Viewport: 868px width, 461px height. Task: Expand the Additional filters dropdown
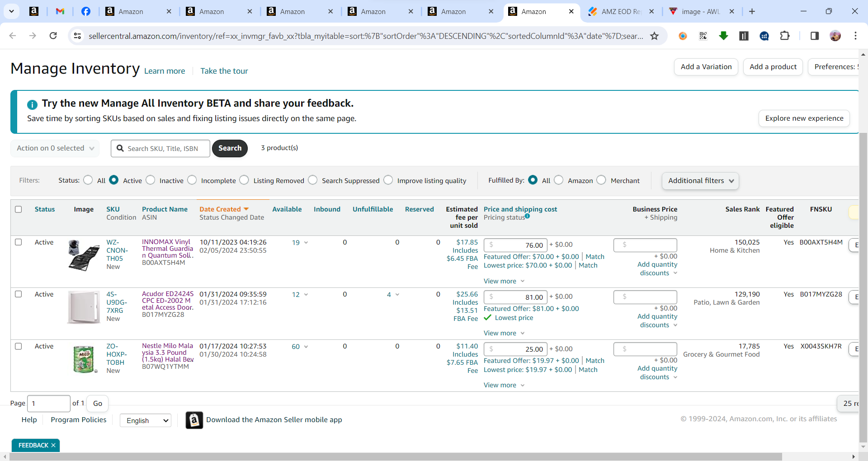[700, 181]
